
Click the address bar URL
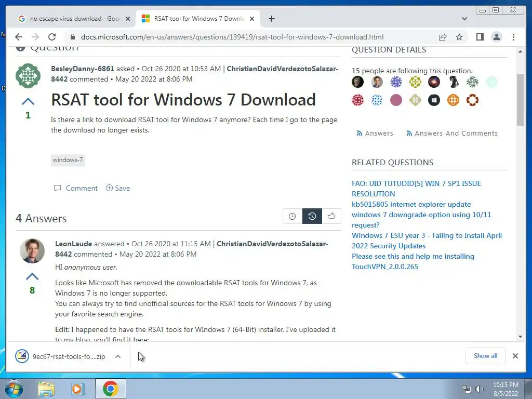tap(232, 37)
